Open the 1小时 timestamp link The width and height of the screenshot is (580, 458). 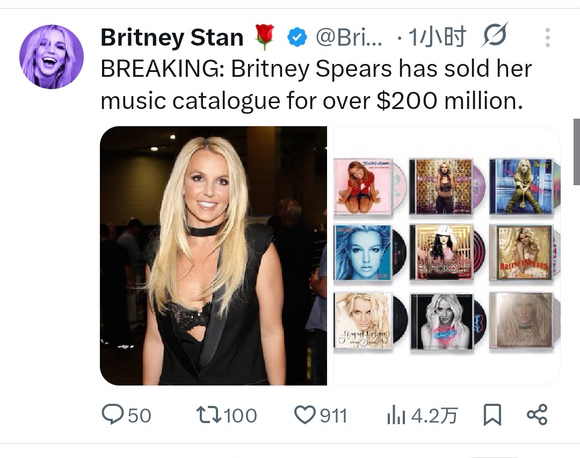point(437,37)
